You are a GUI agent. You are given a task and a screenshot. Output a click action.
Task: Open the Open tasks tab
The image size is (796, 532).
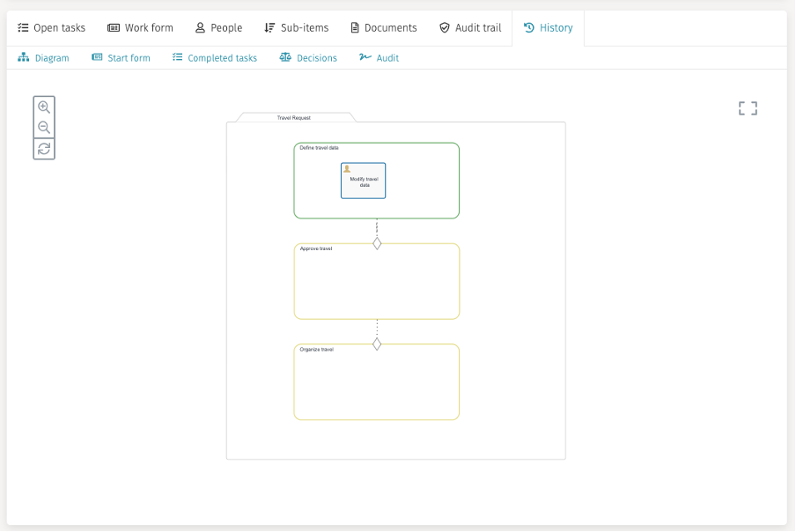point(52,28)
